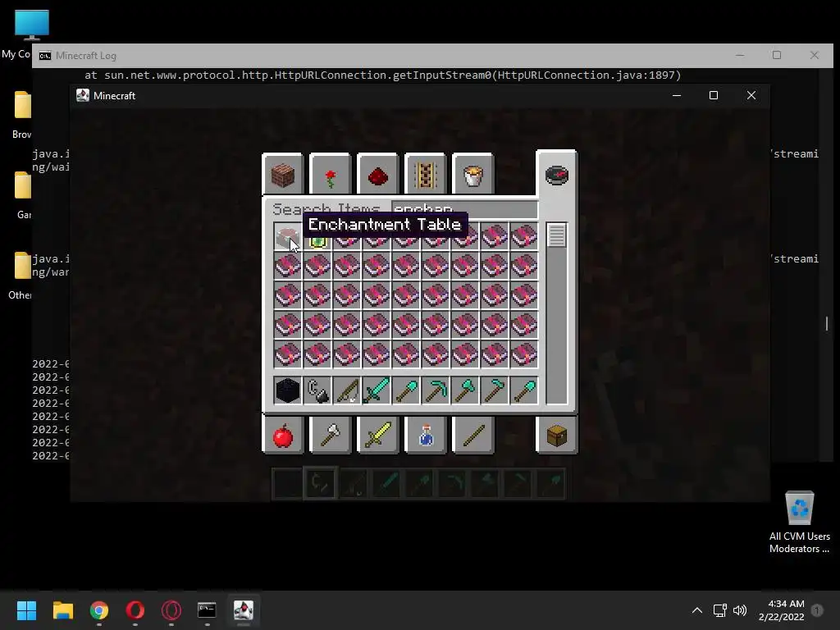
Task: Expand the hidden system tray icons chevron
Action: click(x=697, y=610)
